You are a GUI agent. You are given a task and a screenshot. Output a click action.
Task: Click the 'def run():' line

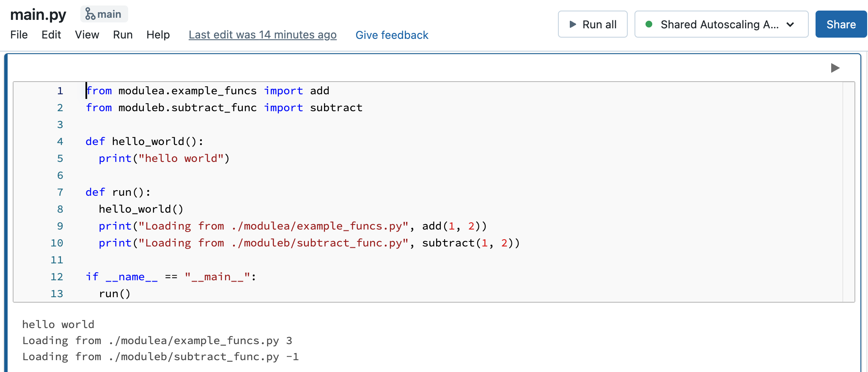click(118, 192)
